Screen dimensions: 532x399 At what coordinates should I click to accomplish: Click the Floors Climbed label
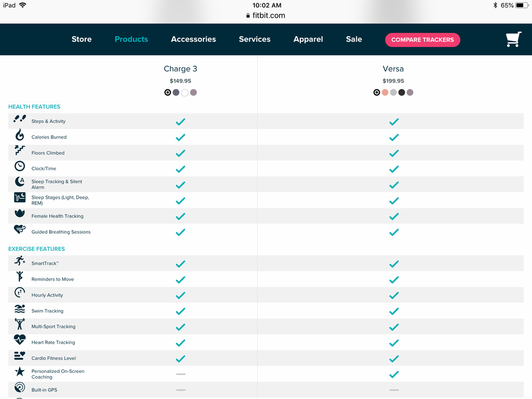tap(48, 153)
